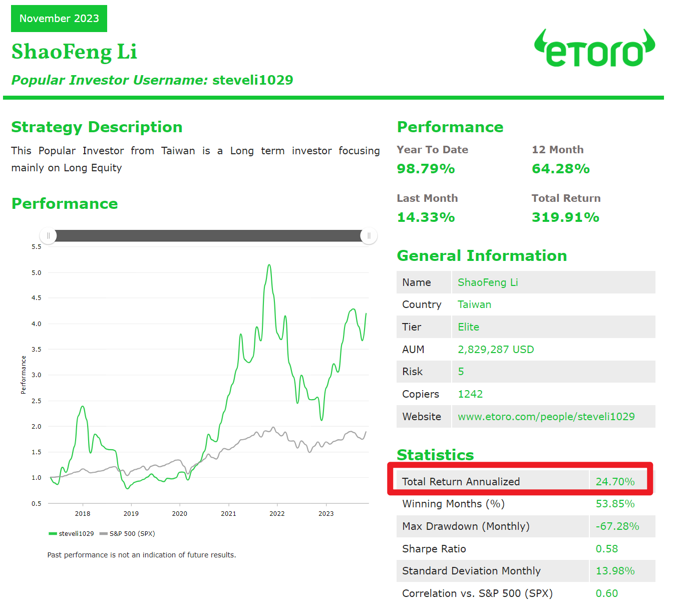Click the Popular Investor Username steveli1029 heading
This screenshot has width=678, height=616.
point(152,80)
